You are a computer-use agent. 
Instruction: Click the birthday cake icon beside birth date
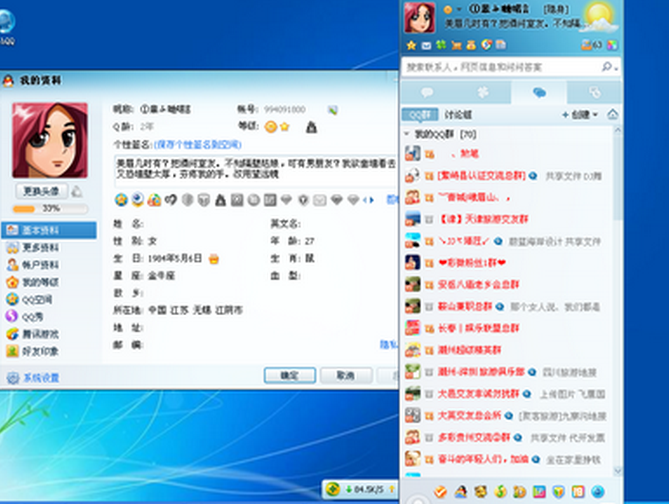pyautogui.click(x=213, y=259)
